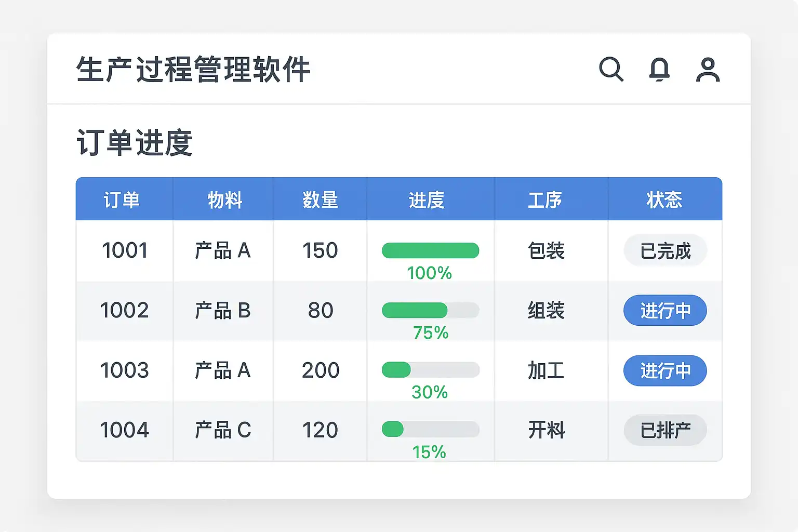Click the 订单进度 section heading
The height and width of the screenshot is (532, 798).
135,143
